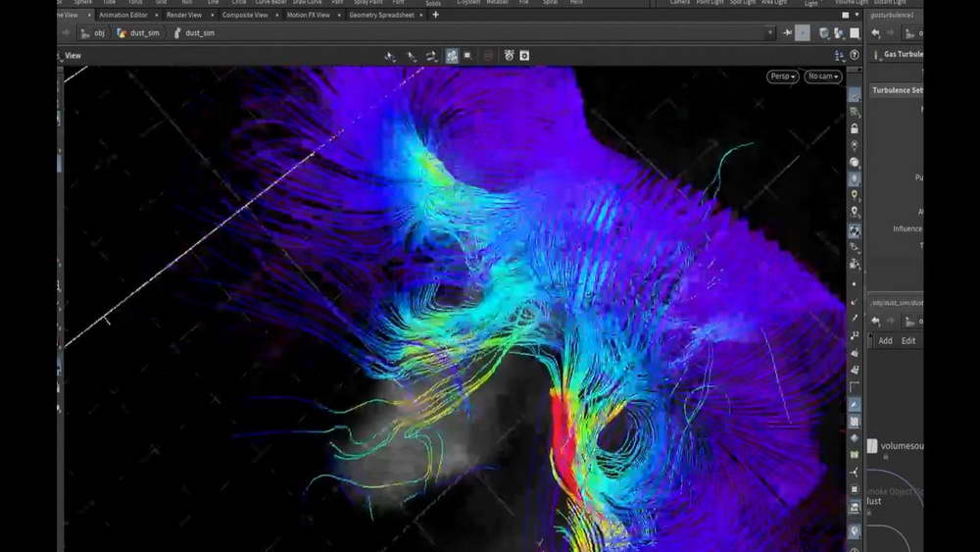Click the second dust_sim path segment

tap(200, 33)
